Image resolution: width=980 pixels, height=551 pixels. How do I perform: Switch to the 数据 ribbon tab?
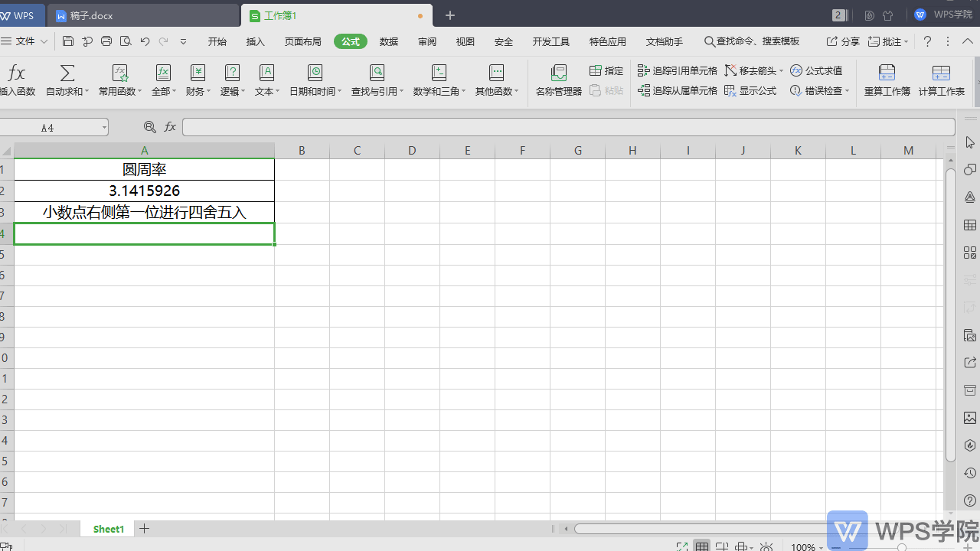coord(389,41)
